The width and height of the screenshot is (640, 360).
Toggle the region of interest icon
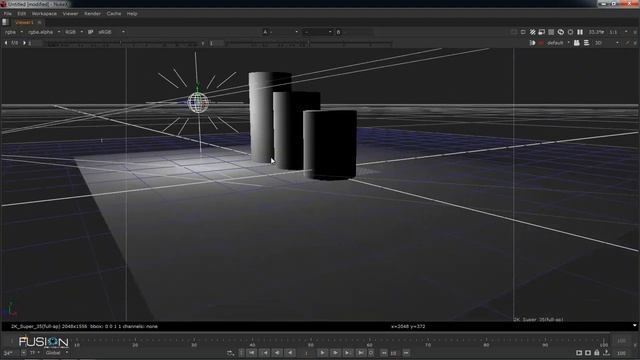coord(523,32)
